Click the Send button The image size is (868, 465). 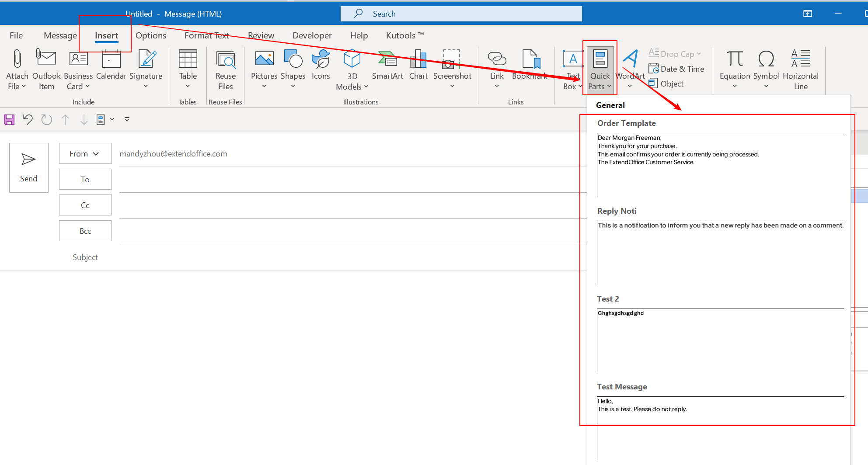[28, 168]
